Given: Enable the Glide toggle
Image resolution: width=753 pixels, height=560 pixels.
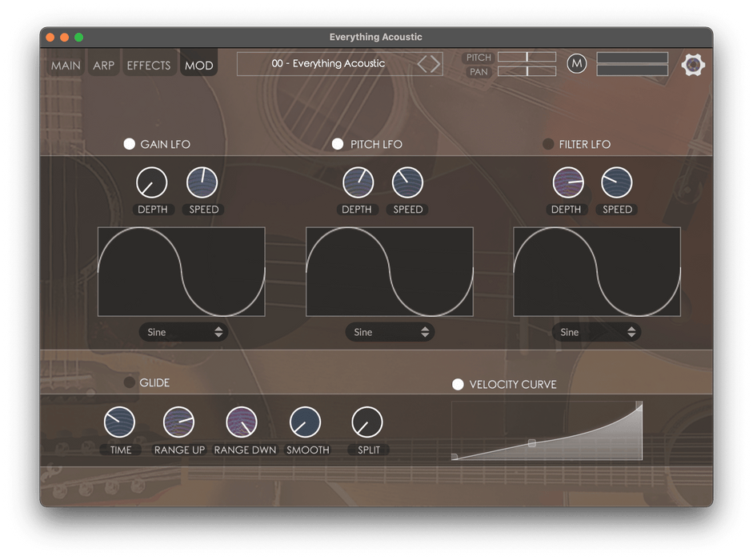Looking at the screenshot, I should (x=129, y=382).
